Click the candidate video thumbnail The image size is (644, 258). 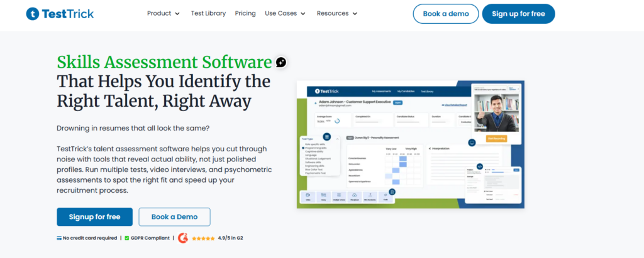pyautogui.click(x=497, y=112)
